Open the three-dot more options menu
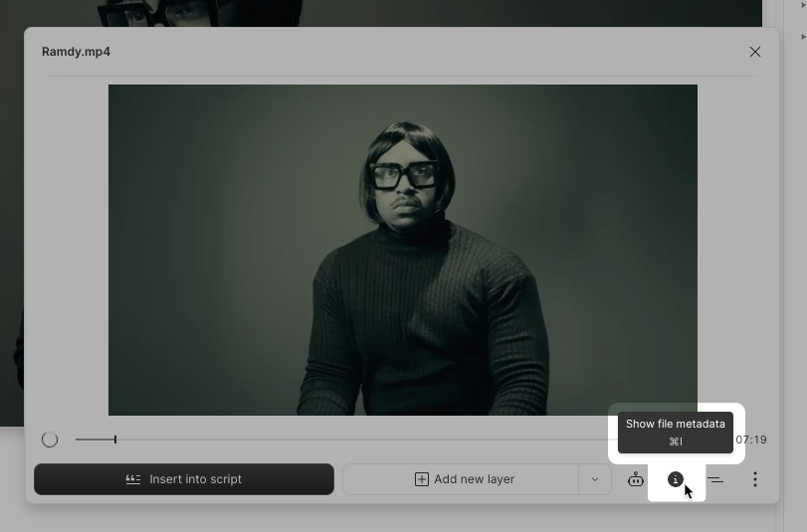 coord(754,479)
